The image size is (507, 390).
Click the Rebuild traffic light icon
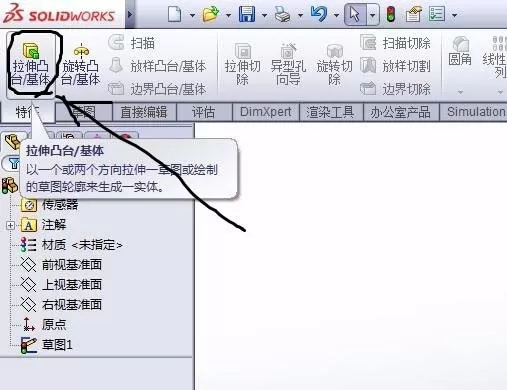pos(391,15)
